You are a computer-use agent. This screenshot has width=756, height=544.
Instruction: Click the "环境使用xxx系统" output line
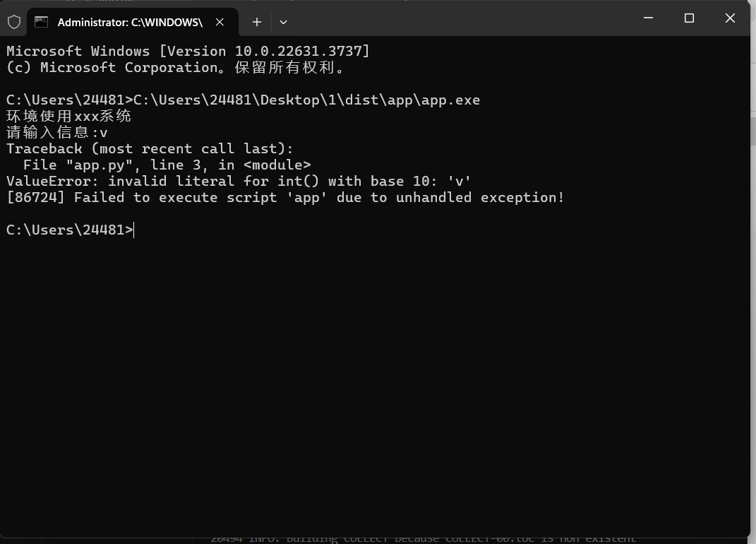68,116
